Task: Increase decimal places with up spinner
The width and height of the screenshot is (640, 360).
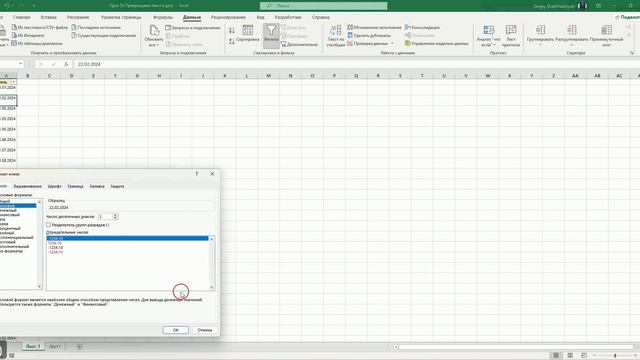Action: [x=116, y=215]
